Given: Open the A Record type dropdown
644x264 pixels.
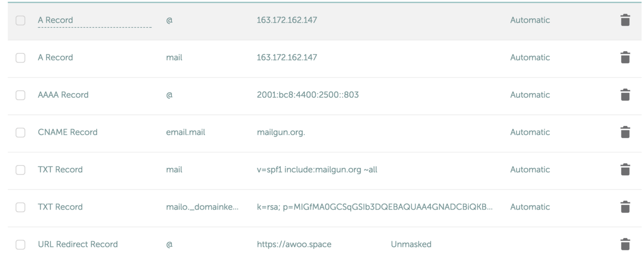Looking at the screenshot, I should (x=95, y=21).
